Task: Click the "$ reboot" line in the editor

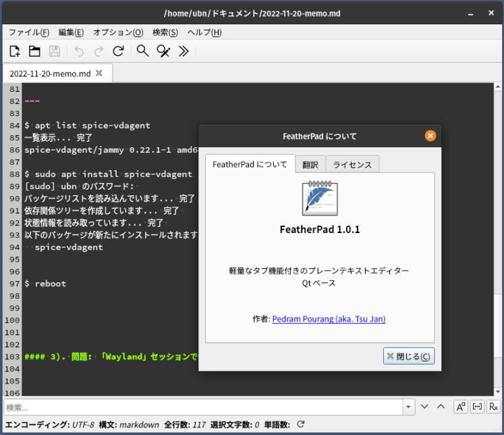Action: [x=45, y=284]
